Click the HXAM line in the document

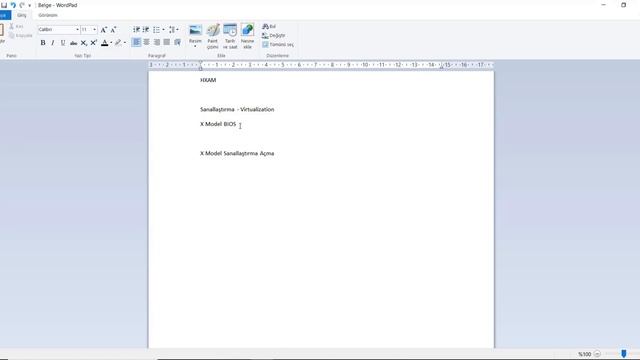(x=208, y=80)
